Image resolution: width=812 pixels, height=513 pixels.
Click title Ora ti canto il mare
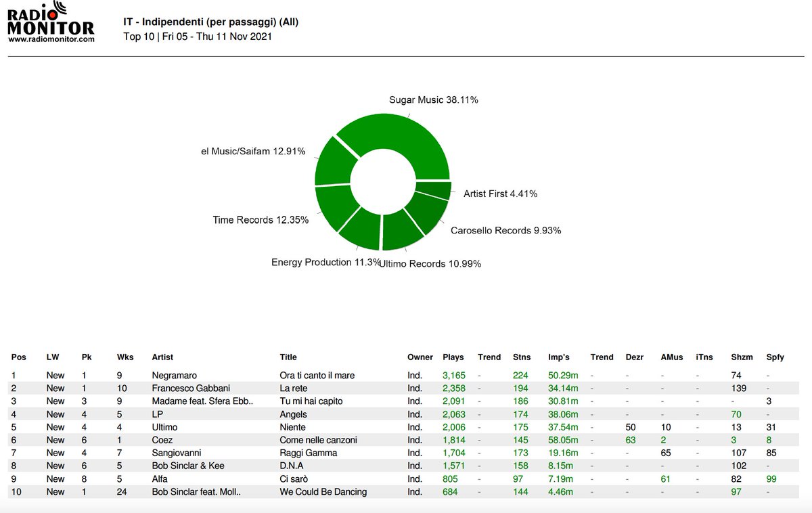[x=317, y=375]
